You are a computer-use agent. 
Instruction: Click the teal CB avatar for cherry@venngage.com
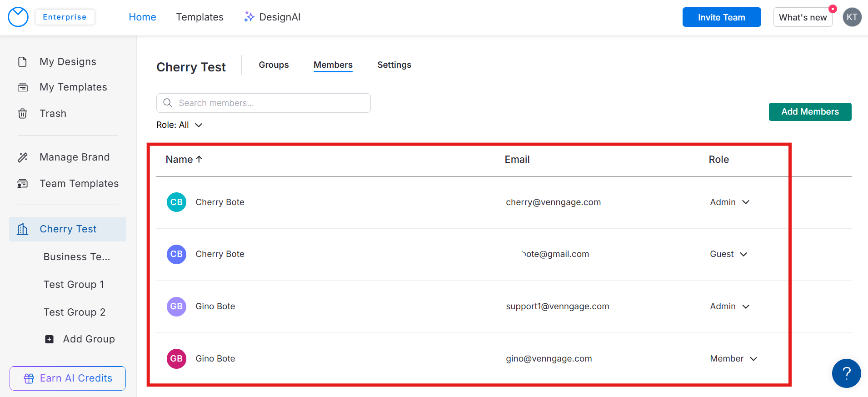(176, 202)
